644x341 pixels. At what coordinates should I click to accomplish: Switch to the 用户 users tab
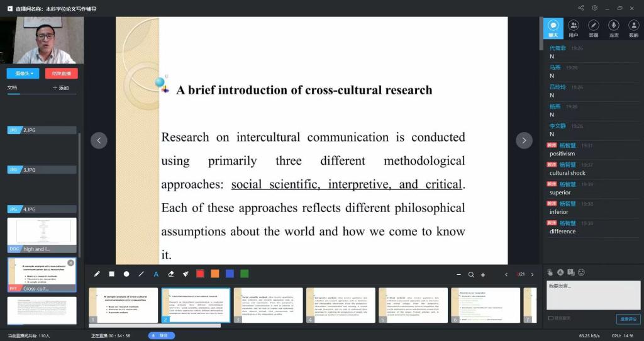click(x=574, y=28)
